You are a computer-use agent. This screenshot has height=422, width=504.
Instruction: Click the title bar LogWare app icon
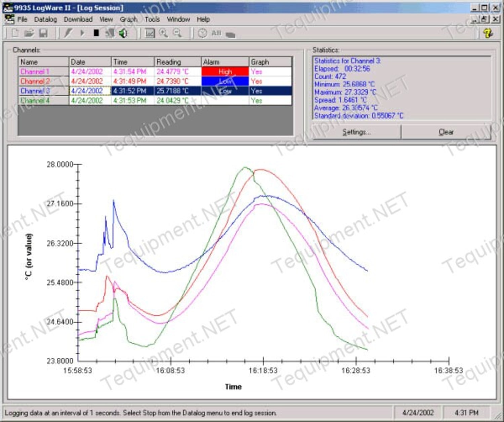[7, 8]
